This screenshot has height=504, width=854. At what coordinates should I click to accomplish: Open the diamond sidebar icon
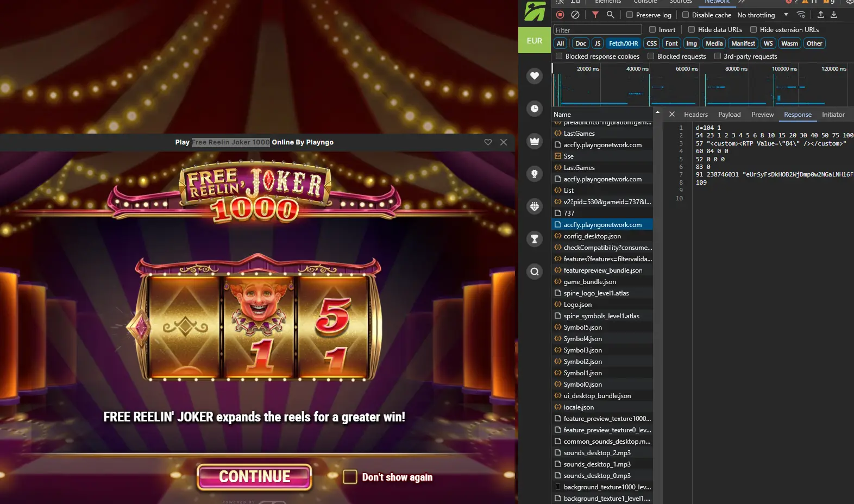coord(535,206)
